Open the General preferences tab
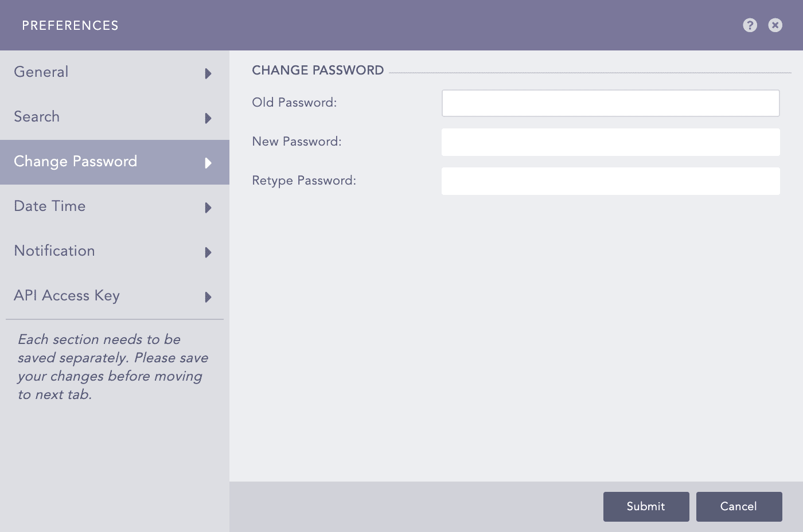Screen dimensions: 803x532 point(41,72)
